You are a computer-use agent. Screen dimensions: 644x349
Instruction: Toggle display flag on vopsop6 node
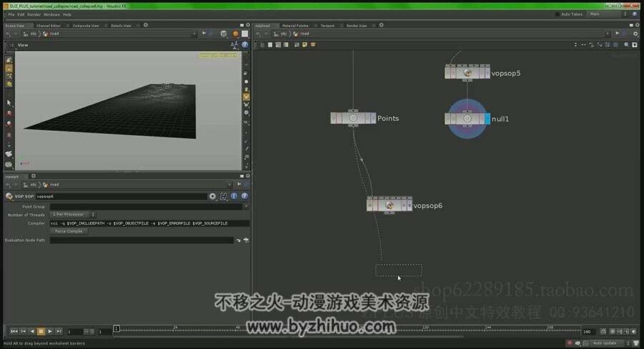[409, 205]
